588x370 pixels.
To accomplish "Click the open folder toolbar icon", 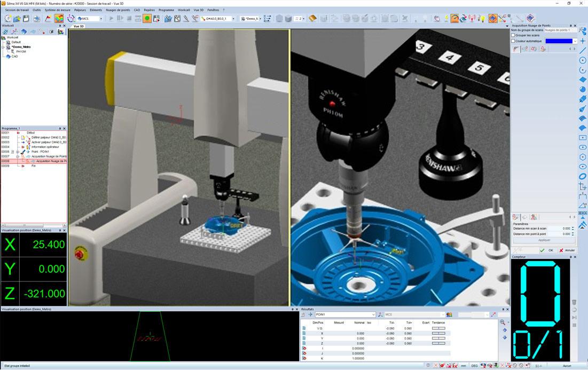I will [x=17, y=19].
